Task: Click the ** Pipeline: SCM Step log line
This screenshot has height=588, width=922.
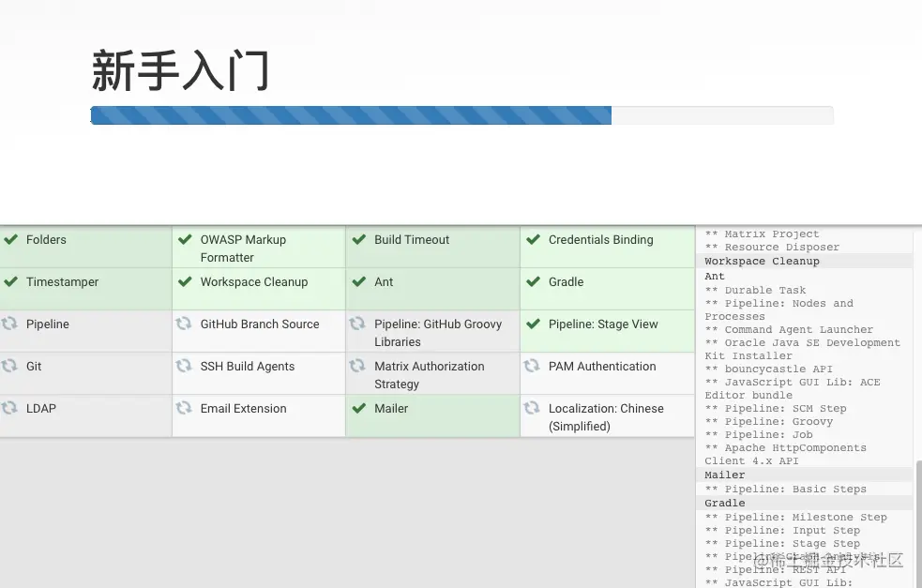Action: point(776,409)
